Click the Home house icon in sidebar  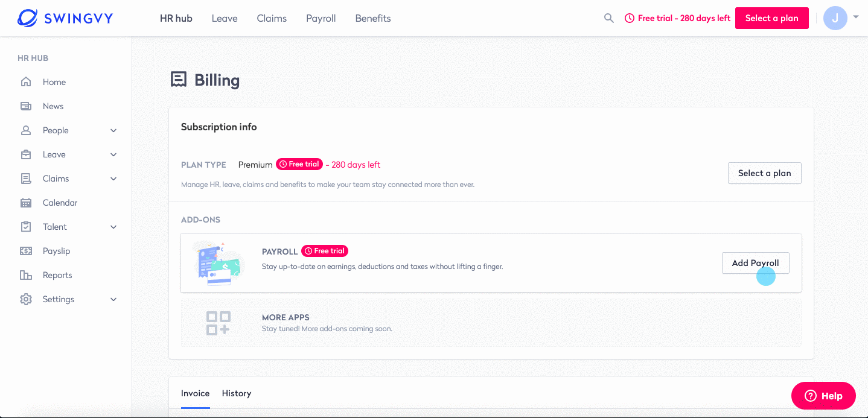point(26,82)
